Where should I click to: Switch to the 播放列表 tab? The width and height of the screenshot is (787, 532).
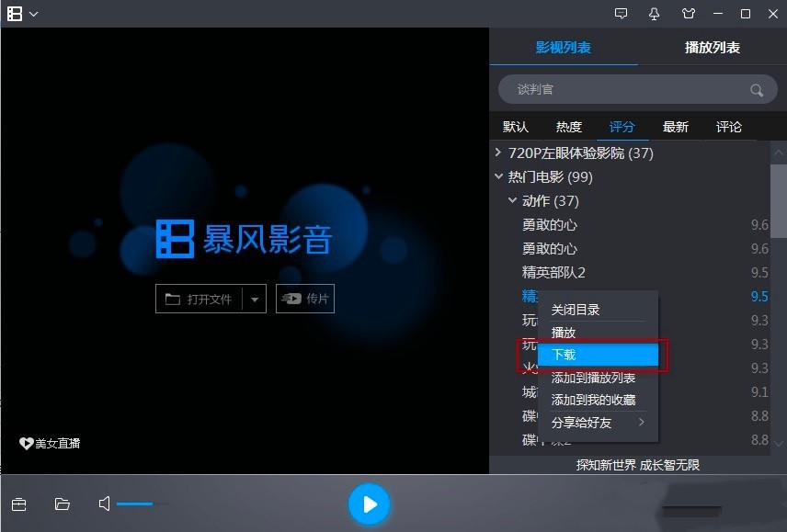coord(713,48)
